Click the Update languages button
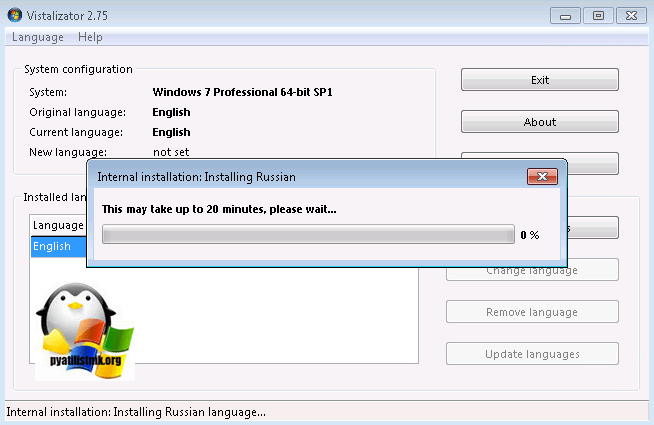 point(532,354)
